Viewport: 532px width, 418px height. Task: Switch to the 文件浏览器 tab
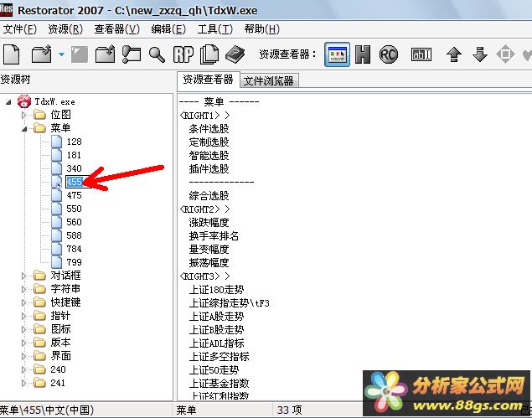[269, 80]
